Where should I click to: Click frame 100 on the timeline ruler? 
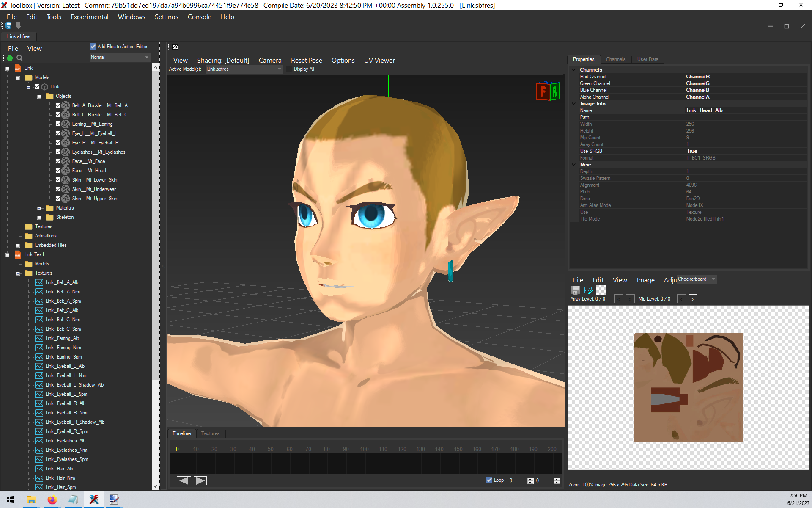click(364, 449)
